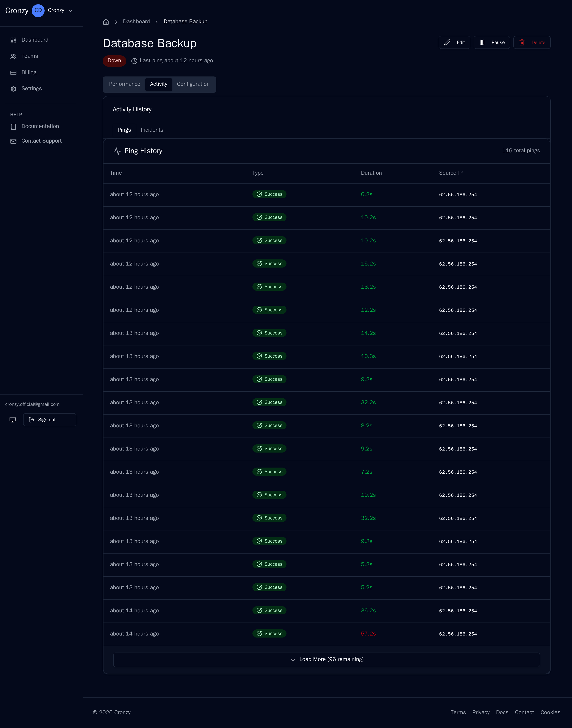Open Settings via the gear icon
Viewport: 572px width, 728px height.
click(13, 89)
